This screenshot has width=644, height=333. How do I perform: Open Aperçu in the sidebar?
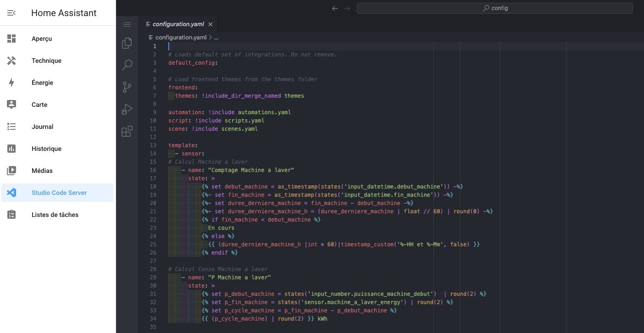tap(42, 39)
